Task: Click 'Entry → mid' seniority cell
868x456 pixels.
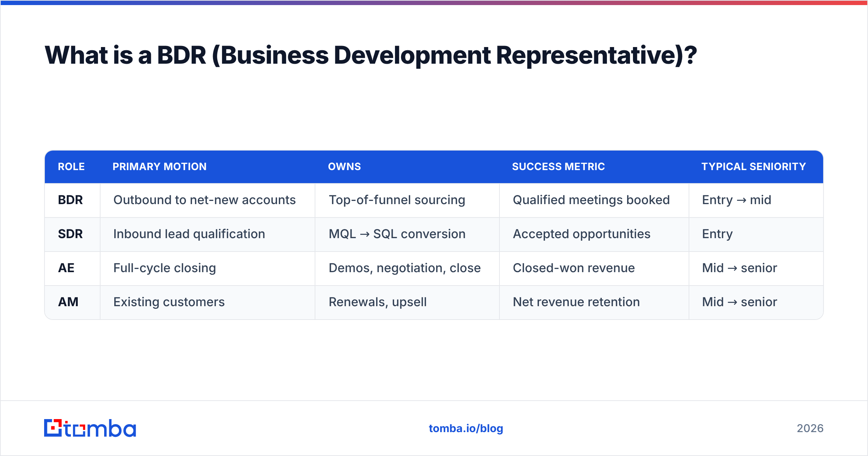Action: click(756, 200)
